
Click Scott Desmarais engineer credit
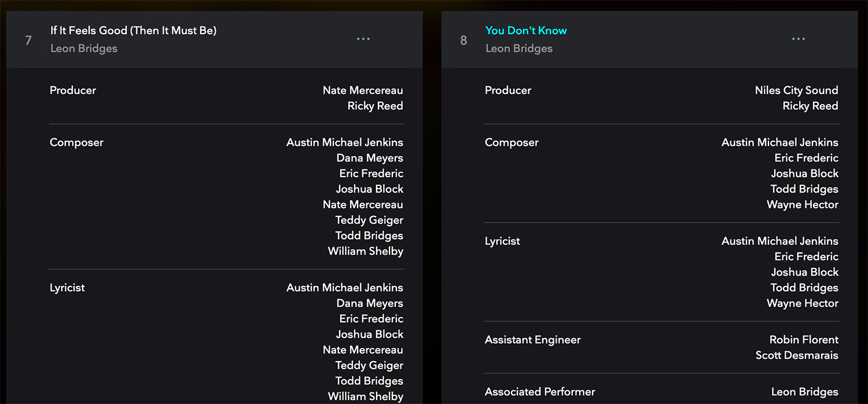[x=796, y=355]
